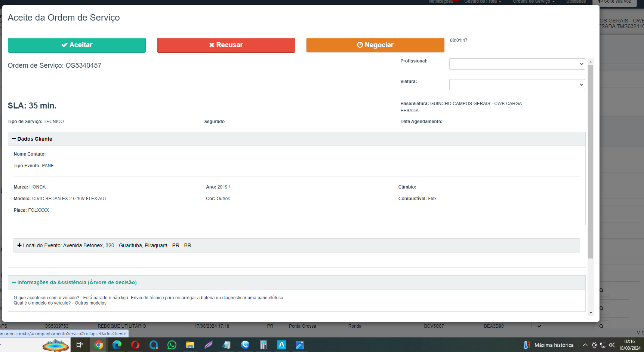Open the blue phone app on taskbar

[245, 345]
